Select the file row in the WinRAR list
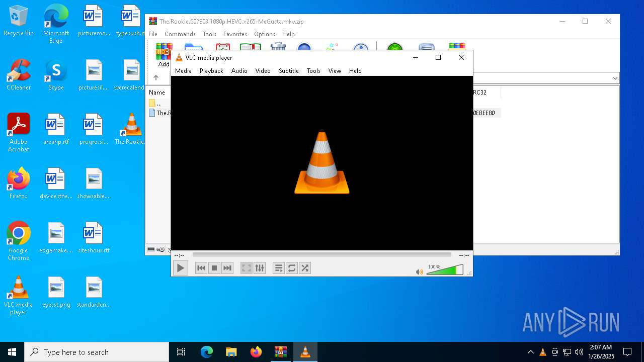 click(159, 113)
